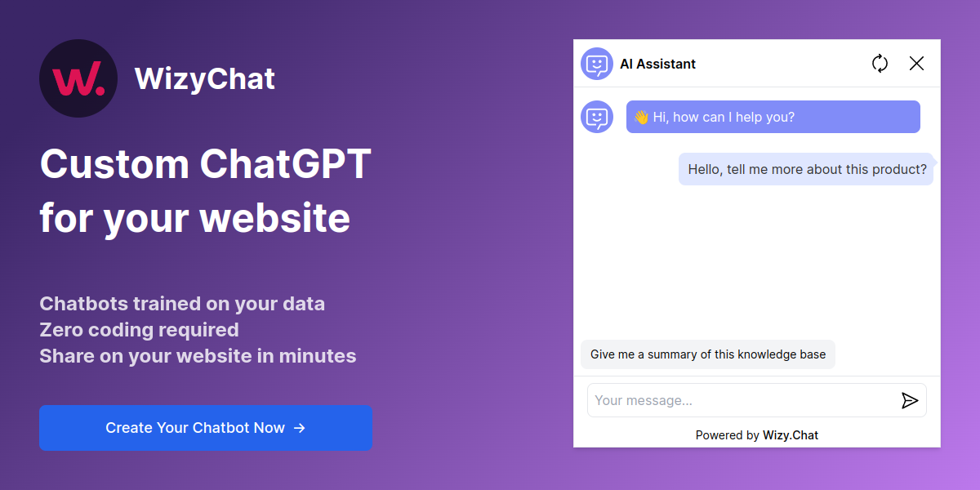Screen dimensions: 980x490
Task: Click the "Chatbots trained on your data" text
Action: point(182,304)
